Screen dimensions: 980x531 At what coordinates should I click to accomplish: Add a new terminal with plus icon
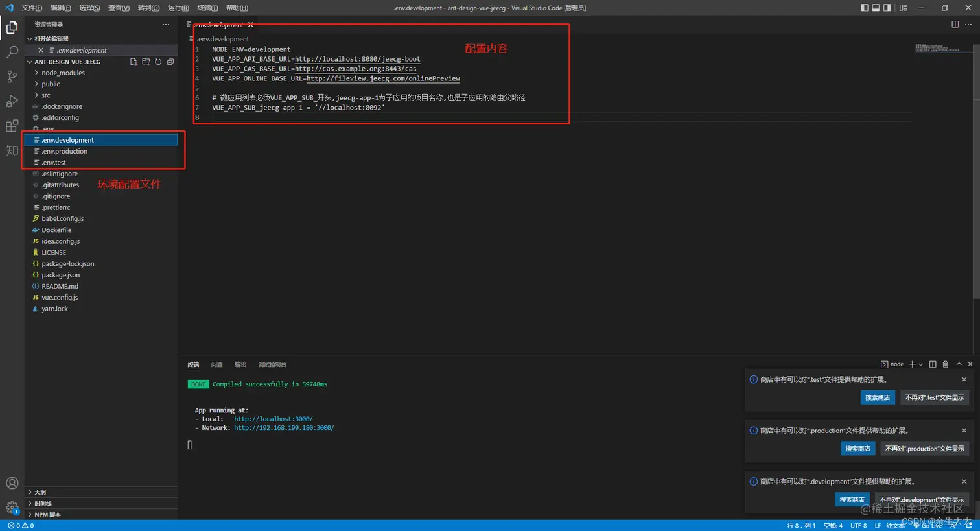[912, 364]
